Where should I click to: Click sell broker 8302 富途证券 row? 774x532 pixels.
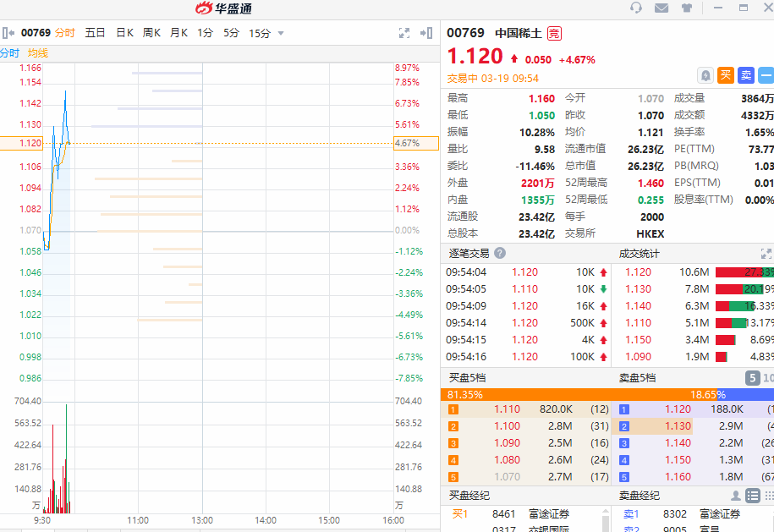click(x=693, y=514)
